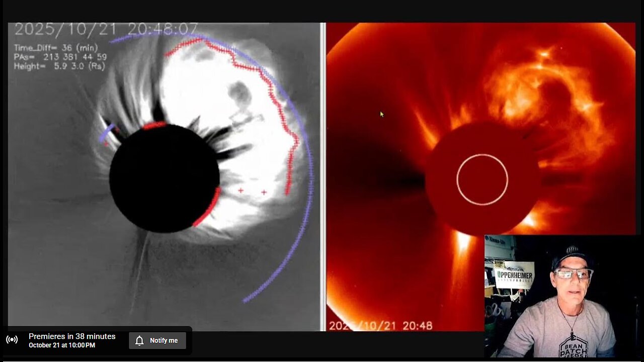Click the live broadcast premiere icon
This screenshot has width=644, height=362.
[x=12, y=340]
